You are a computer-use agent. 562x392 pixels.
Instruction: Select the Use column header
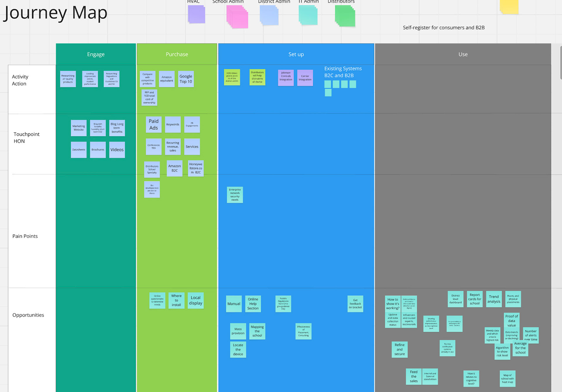point(463,54)
